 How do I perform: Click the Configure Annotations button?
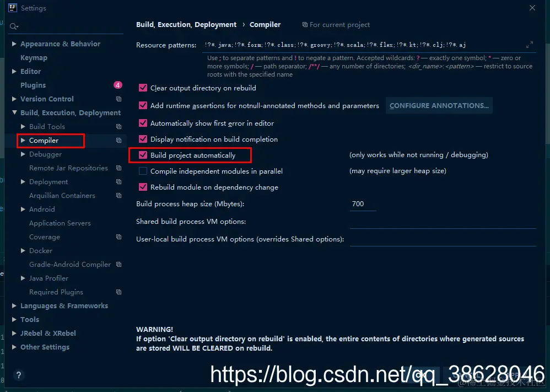(x=439, y=106)
